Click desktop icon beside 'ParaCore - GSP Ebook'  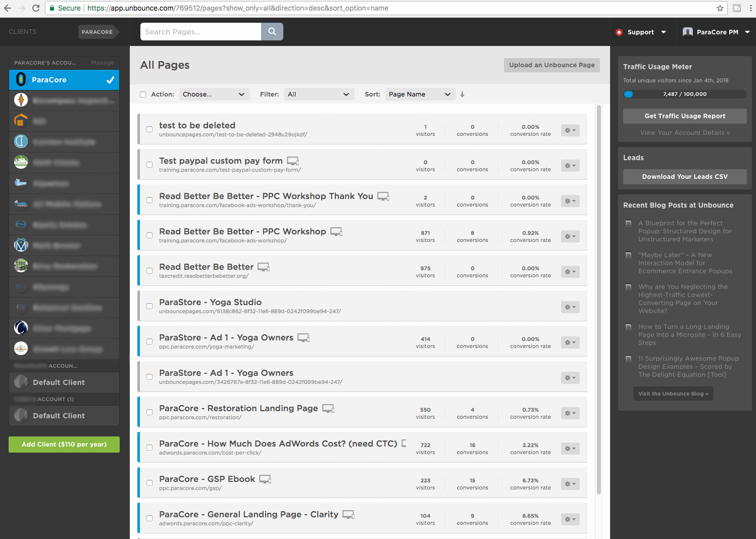pyautogui.click(x=265, y=479)
